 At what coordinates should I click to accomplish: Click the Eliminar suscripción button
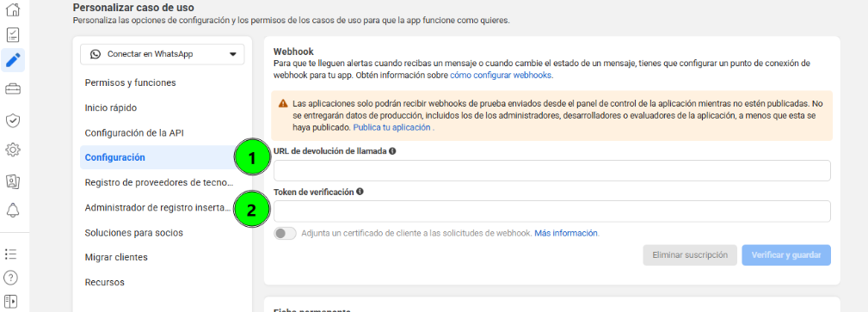point(690,255)
